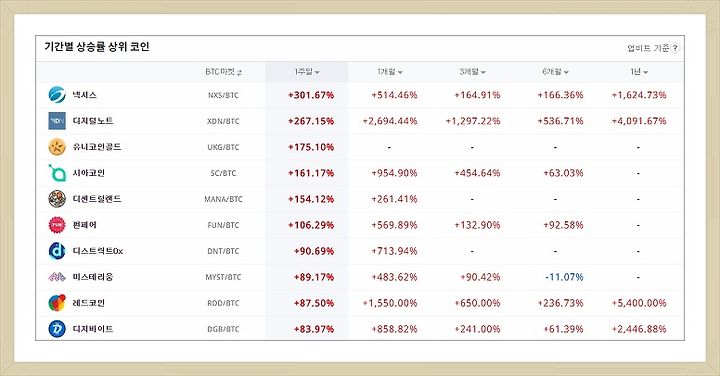
Task: Sort by the 3개월 column
Action: pos(472,72)
